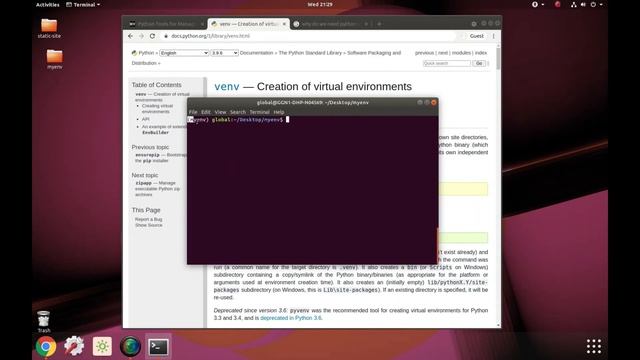Image resolution: width=640 pixels, height=360 pixels.
Task: Open the clock and calendar panel
Action: tap(320, 4)
